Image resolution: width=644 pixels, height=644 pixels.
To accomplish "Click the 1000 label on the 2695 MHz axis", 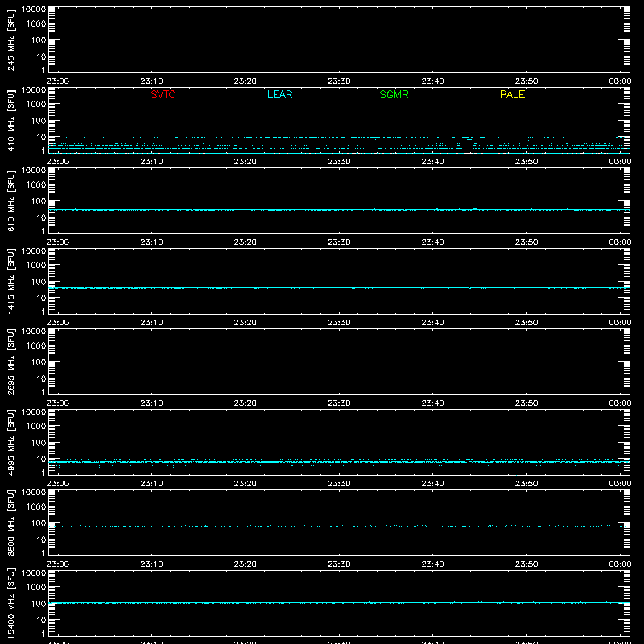I will (36, 346).
